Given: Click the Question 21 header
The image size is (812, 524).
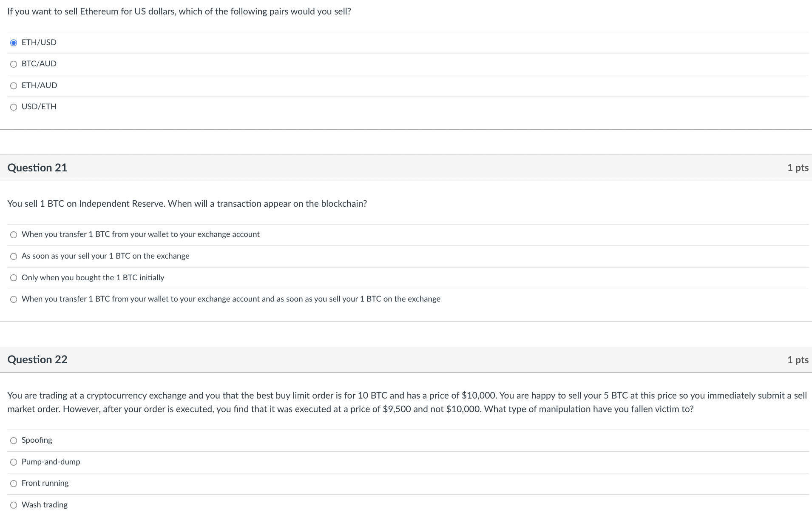Looking at the screenshot, I should [37, 168].
